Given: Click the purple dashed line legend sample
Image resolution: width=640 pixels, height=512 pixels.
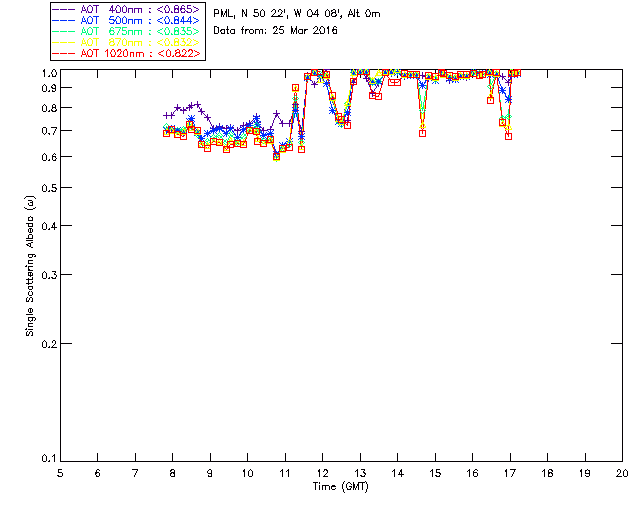Looking at the screenshot, I should point(64,9).
